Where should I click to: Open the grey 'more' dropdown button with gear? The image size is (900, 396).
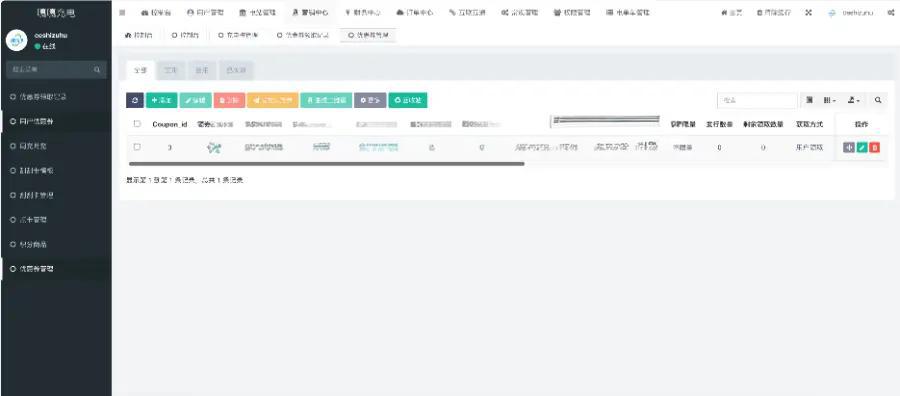click(x=370, y=100)
